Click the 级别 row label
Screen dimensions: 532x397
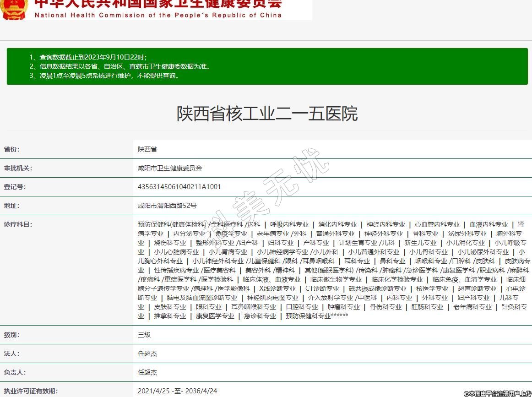click(x=12, y=335)
